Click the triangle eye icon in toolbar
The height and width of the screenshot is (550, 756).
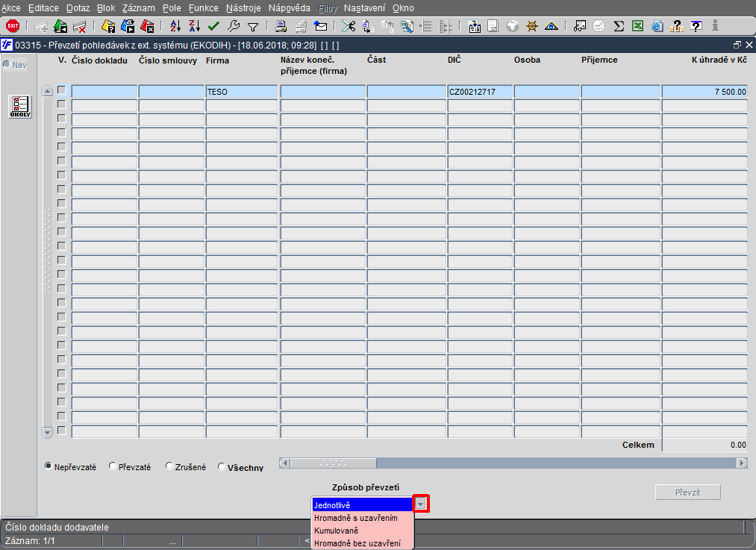(551, 26)
